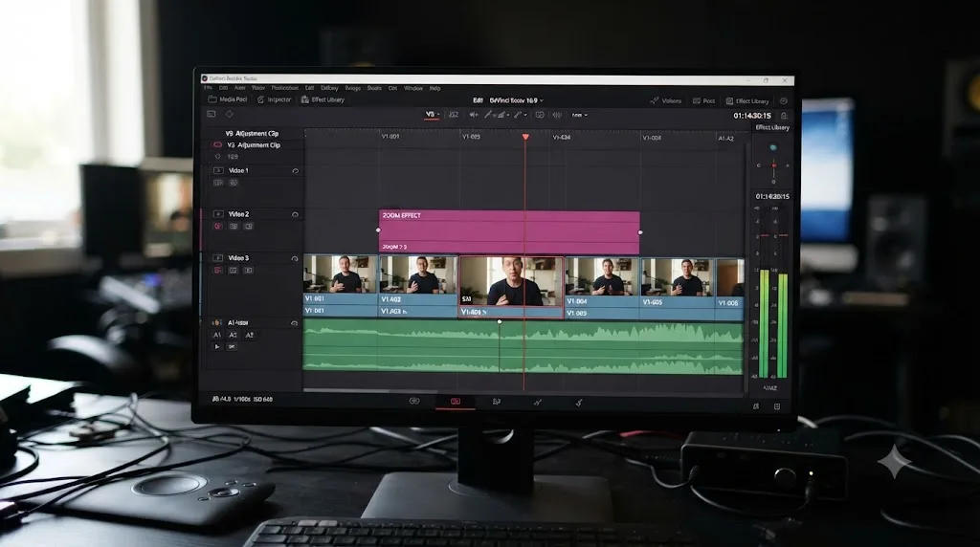Click the cloud icon on audio track header
Viewport: 980px width, 547px height.
[x=294, y=323]
